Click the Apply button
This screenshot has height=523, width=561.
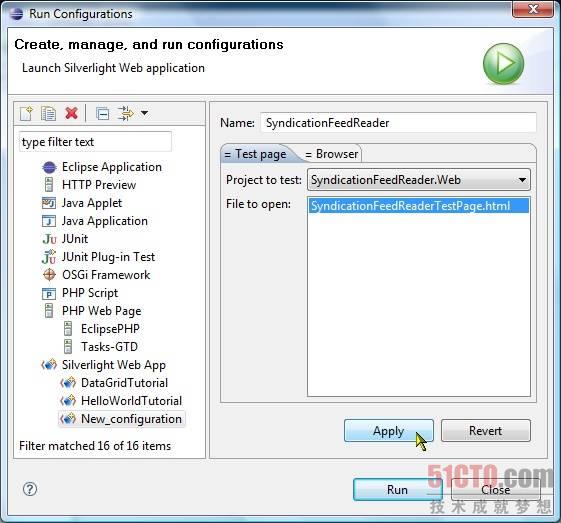389,431
